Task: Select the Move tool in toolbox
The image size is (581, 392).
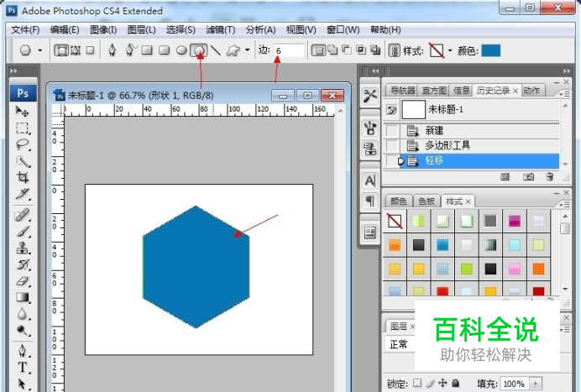Action: point(23,112)
